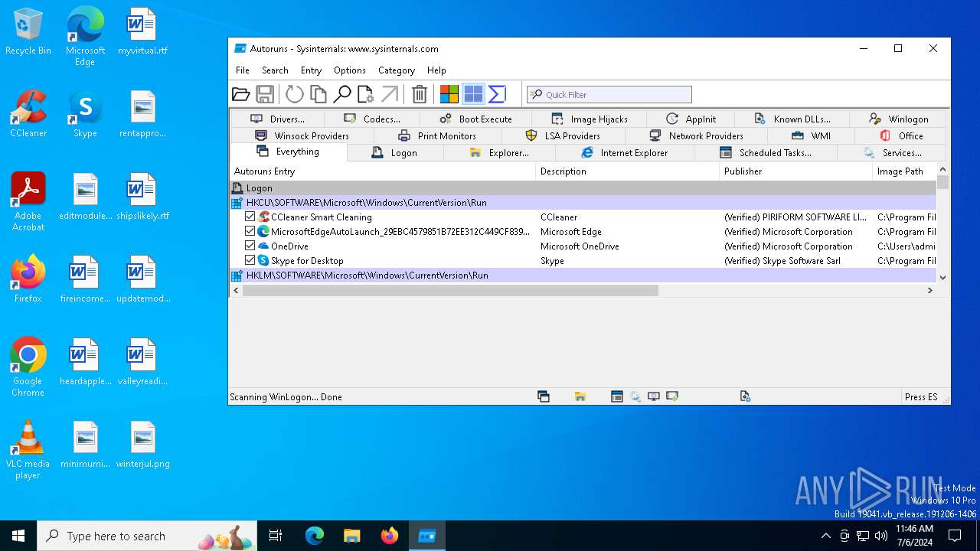Switch to the Boot Execute tab
The image size is (980, 551).
[476, 119]
